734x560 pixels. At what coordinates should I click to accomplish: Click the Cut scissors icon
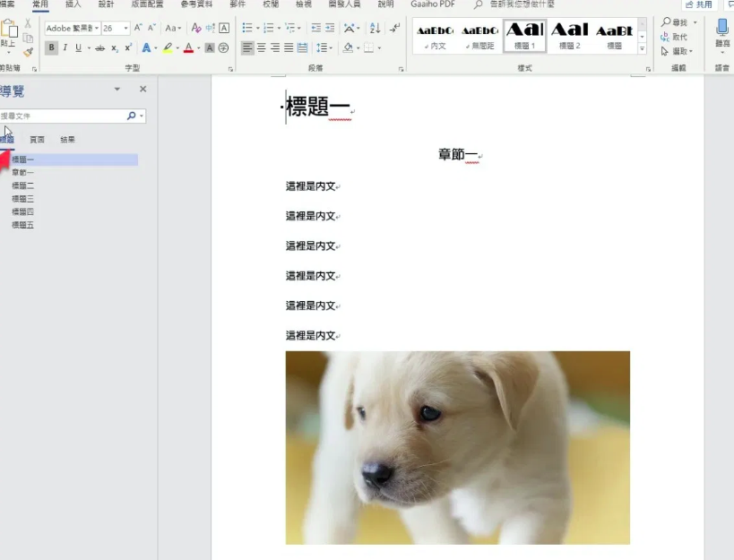point(28,23)
